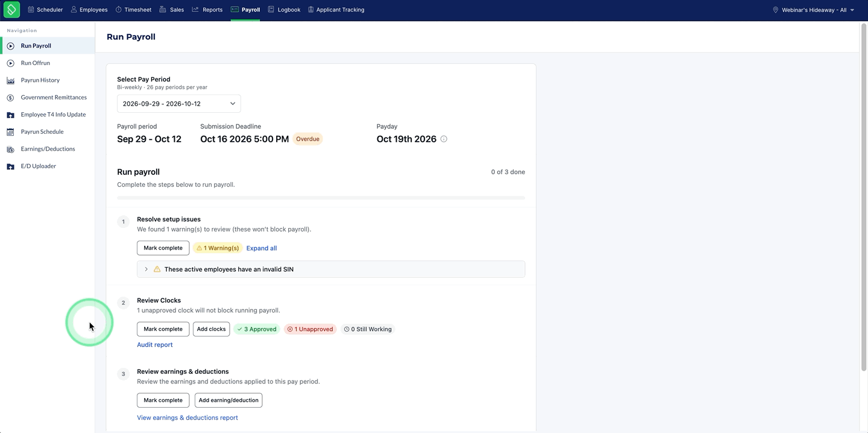Image resolution: width=868 pixels, height=433 pixels.
Task: Click the Government Remittances dollar icon
Action: click(x=10, y=97)
